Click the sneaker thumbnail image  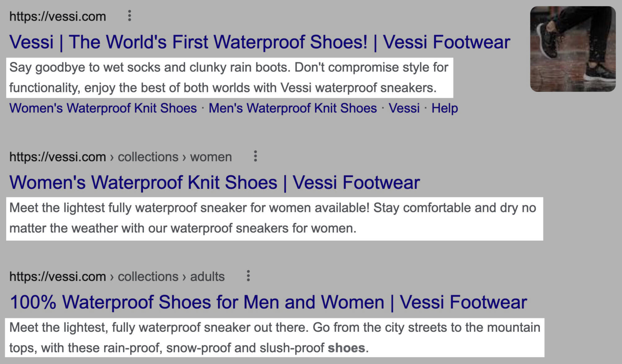pos(573,49)
